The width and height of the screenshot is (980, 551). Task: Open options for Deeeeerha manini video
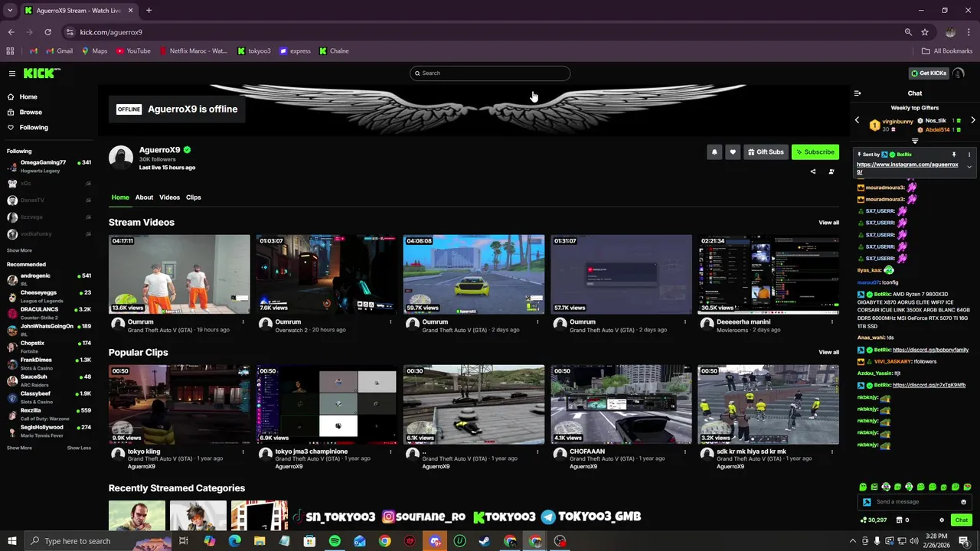pyautogui.click(x=832, y=322)
